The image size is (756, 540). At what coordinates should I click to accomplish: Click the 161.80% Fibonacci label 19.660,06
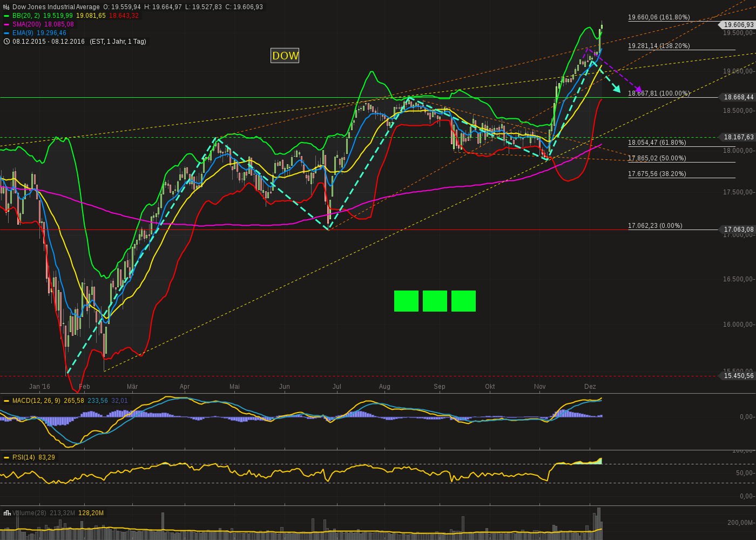[659, 17]
